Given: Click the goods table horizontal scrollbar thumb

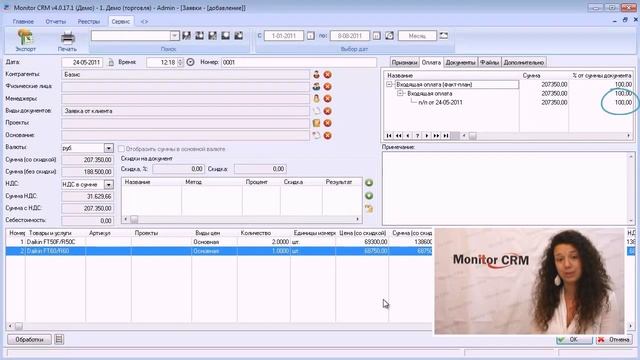Looking at the screenshot, I should (18, 326).
